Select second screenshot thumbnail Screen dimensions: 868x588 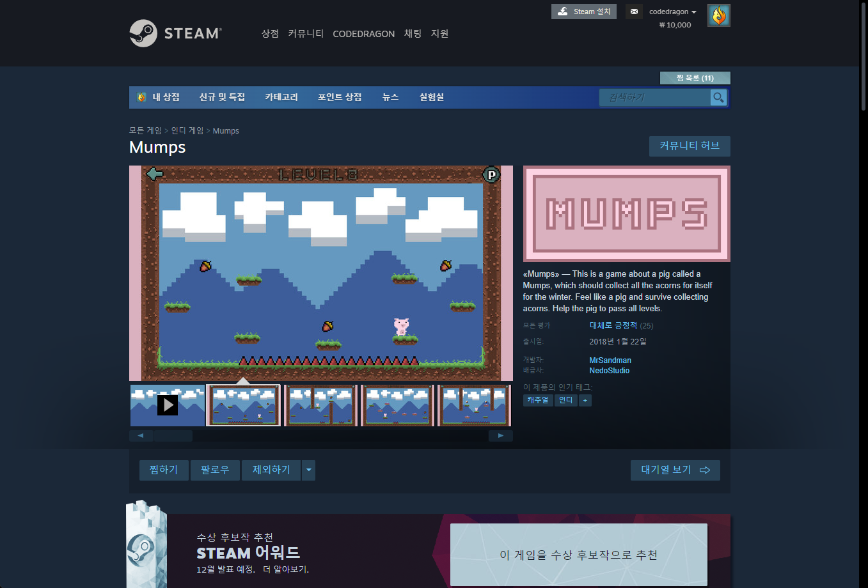[x=244, y=405]
